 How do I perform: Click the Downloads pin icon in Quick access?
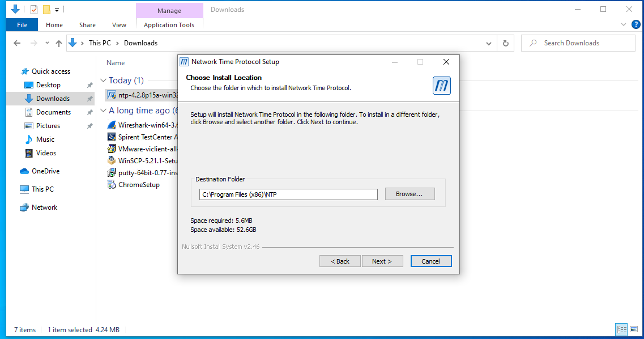pos(89,99)
